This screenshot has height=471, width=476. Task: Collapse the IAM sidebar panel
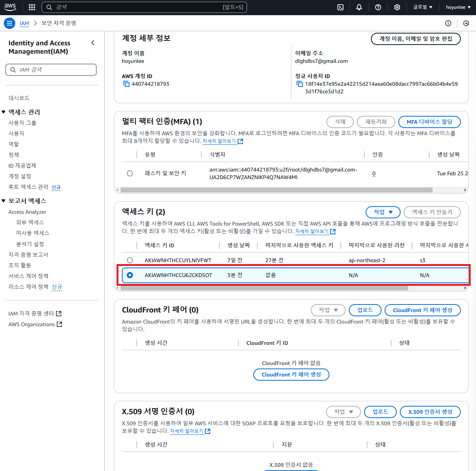(93, 43)
